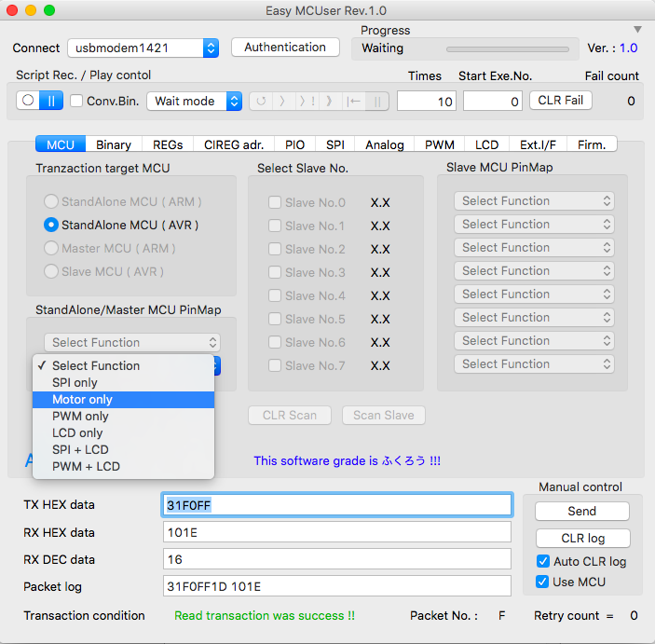Image resolution: width=655 pixels, height=644 pixels.
Task: Click the Packet log field 31F0FF1D 101E
Action: (337, 586)
